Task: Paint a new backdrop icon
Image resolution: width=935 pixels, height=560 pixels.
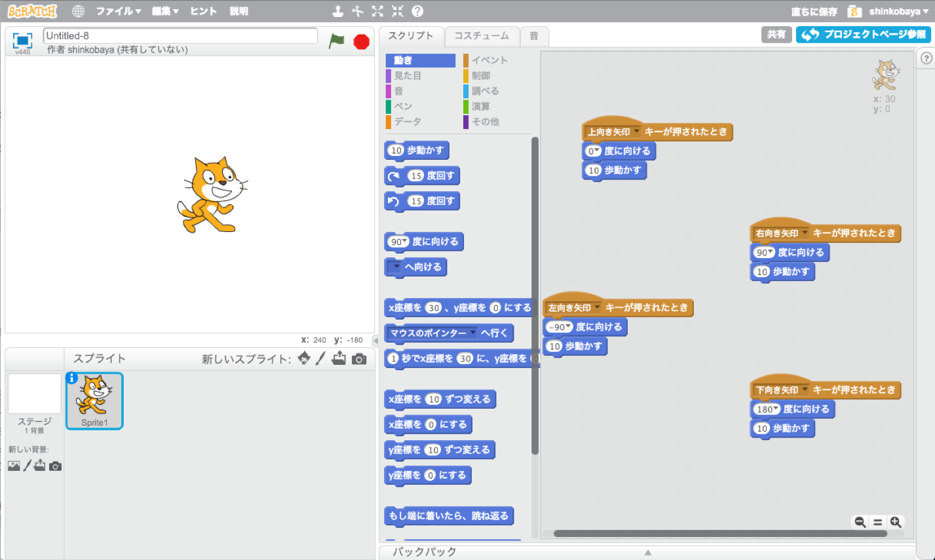Action: pos(28,466)
